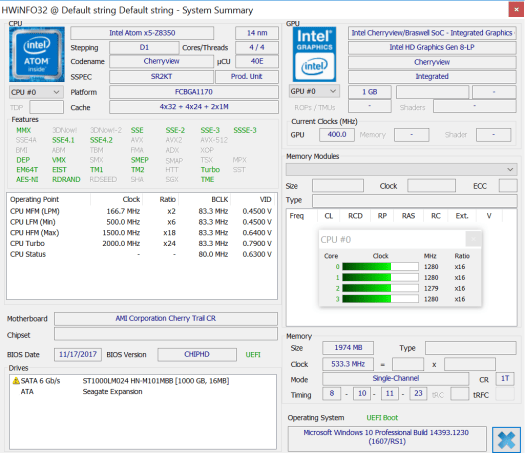Image resolution: width=525 pixels, height=453 pixels.
Task: Click the EM64T feature flag
Action: tap(27, 170)
